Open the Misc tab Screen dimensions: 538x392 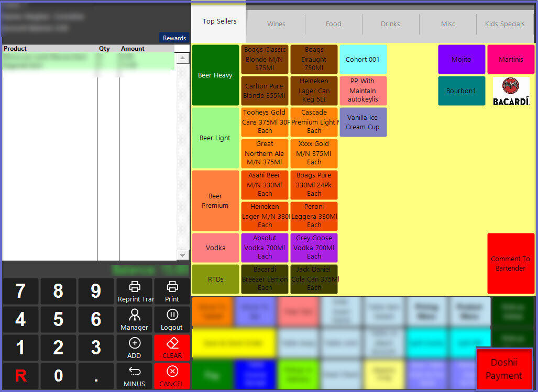(x=448, y=24)
